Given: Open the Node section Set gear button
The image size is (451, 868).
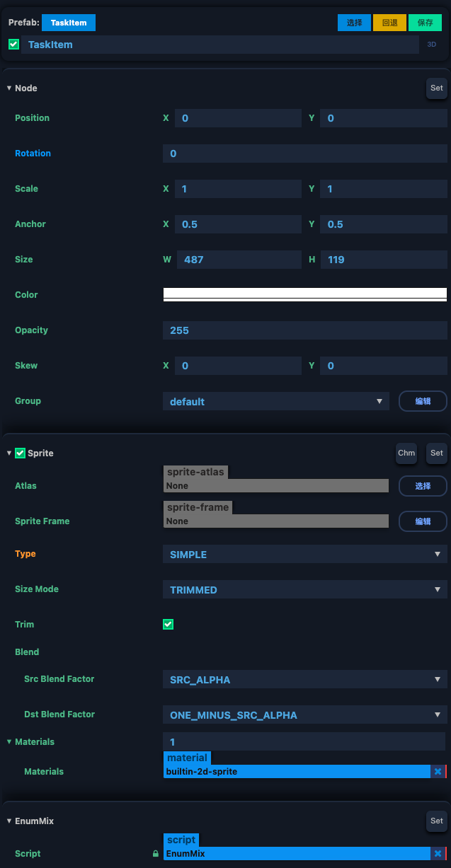Looking at the screenshot, I should click(436, 88).
